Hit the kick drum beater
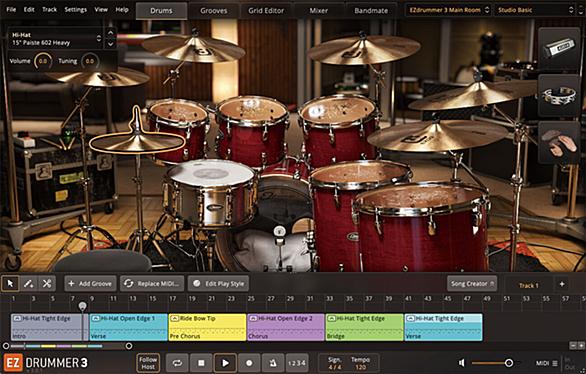The width and height of the screenshot is (586, 374). tap(279, 232)
